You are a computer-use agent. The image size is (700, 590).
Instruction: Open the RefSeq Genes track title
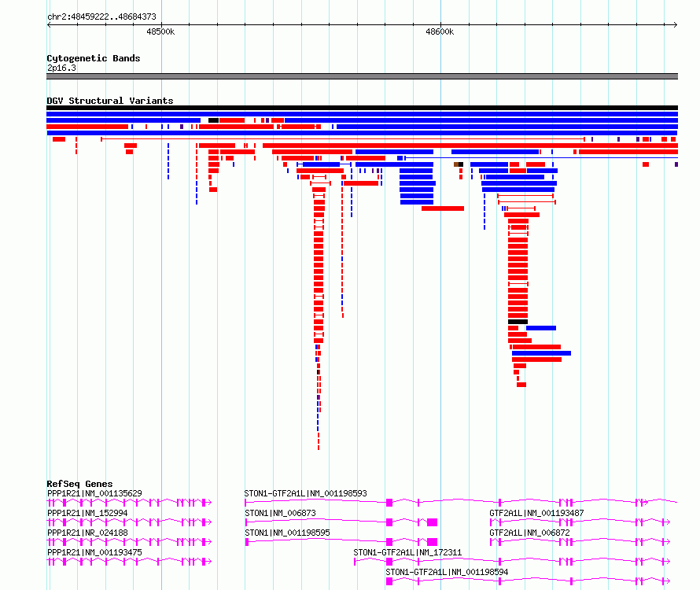79,484
